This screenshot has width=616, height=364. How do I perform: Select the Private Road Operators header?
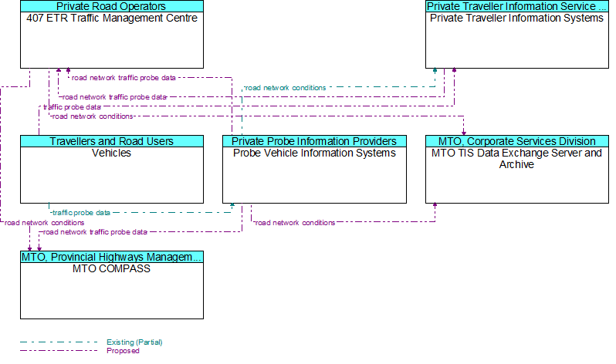tap(112, 6)
